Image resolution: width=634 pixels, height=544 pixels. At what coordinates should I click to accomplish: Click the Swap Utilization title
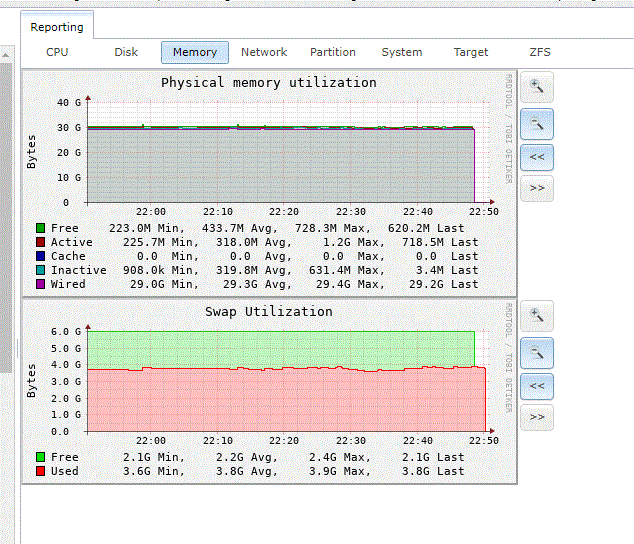click(x=269, y=312)
